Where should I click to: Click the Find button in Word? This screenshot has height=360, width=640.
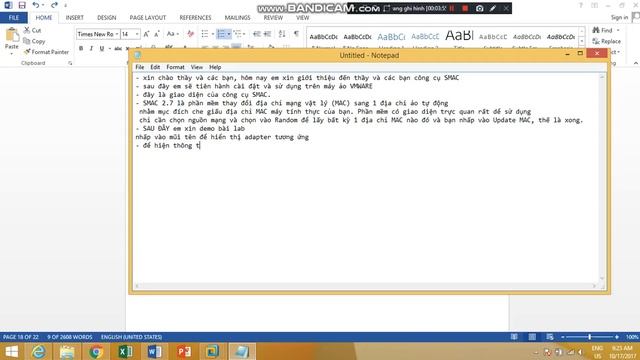(x=603, y=31)
